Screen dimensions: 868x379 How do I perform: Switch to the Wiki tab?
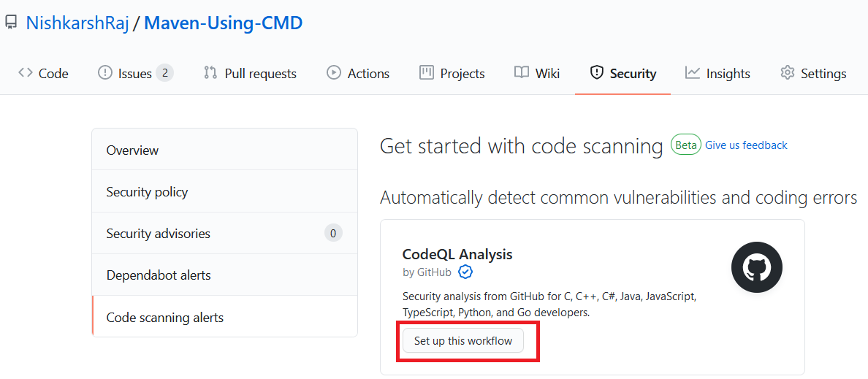537,73
